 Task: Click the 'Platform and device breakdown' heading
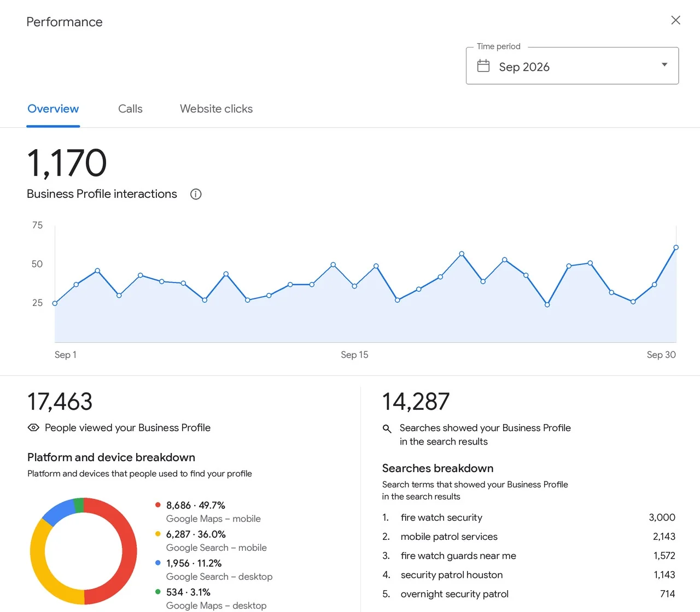[111, 457]
